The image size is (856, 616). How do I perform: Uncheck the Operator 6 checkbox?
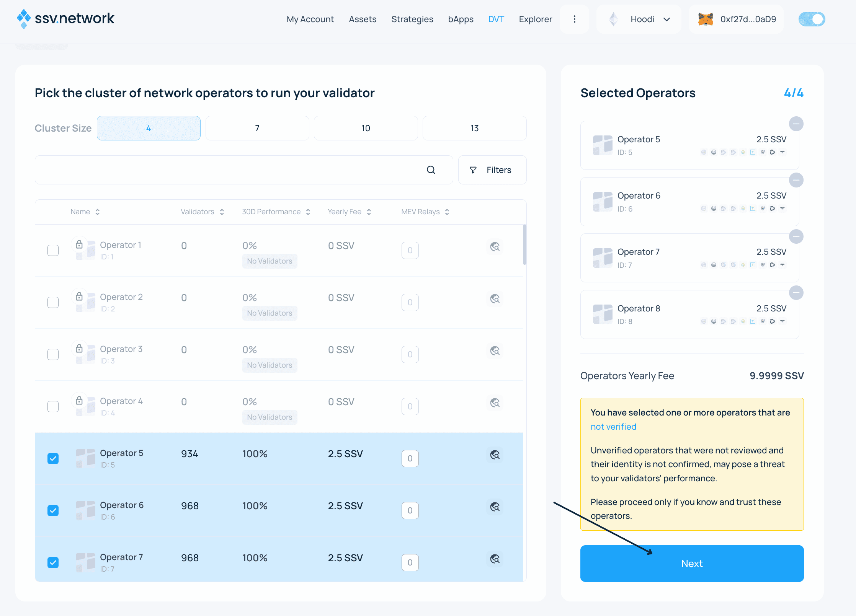53,510
